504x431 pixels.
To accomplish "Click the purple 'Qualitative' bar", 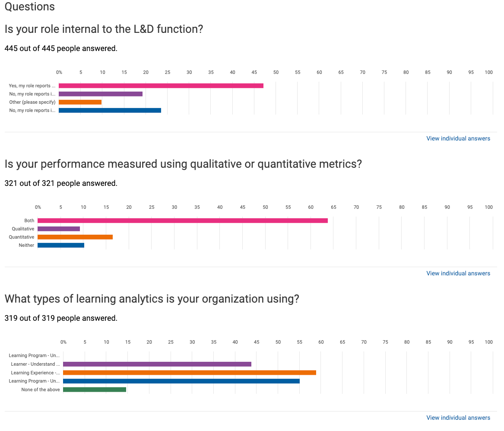I will click(58, 229).
